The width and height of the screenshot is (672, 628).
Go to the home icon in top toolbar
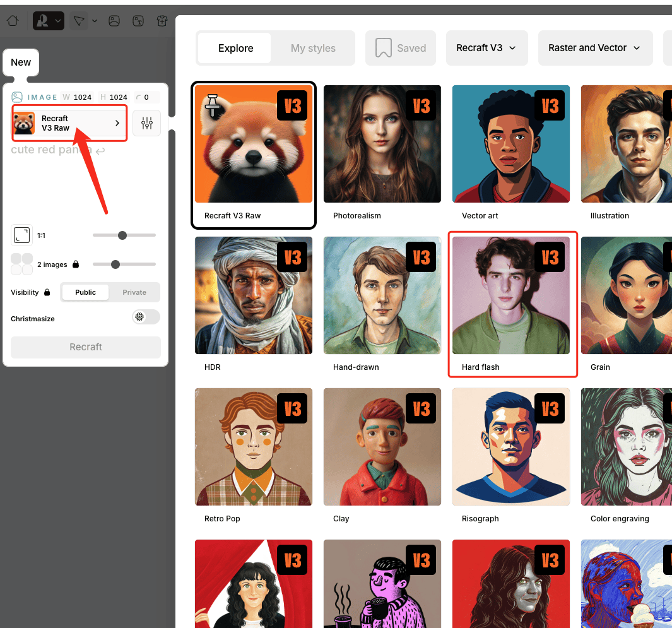(x=13, y=21)
